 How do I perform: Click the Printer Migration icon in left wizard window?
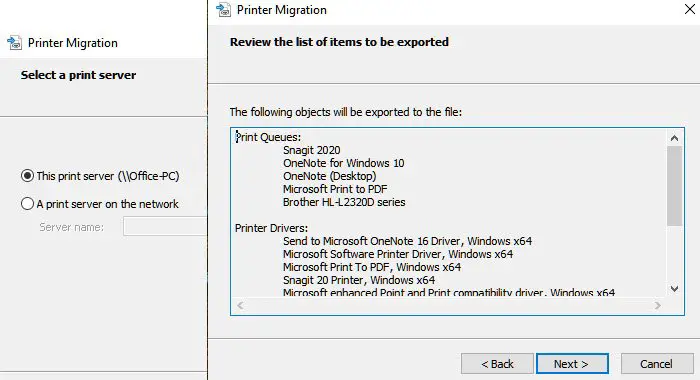click(x=14, y=42)
